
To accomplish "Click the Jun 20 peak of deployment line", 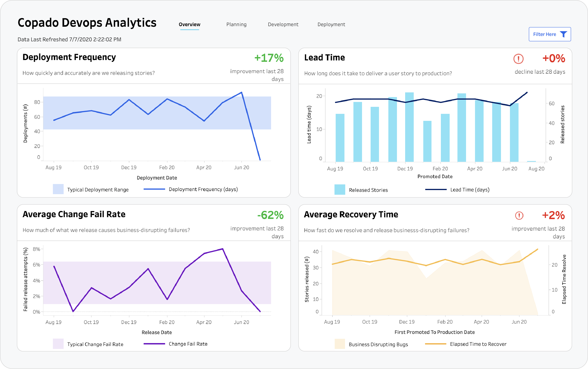I will (241, 92).
